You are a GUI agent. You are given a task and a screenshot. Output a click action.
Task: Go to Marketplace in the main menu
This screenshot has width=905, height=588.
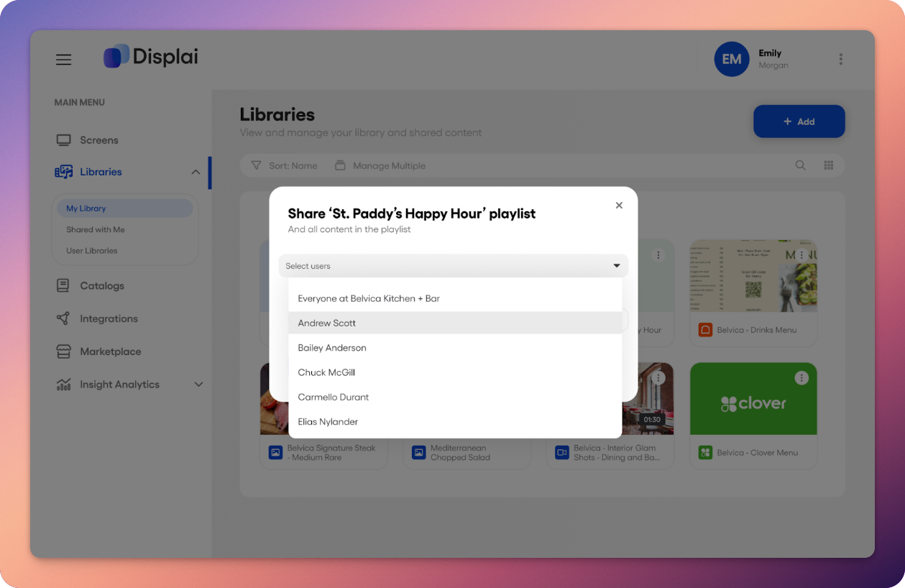[x=111, y=352]
